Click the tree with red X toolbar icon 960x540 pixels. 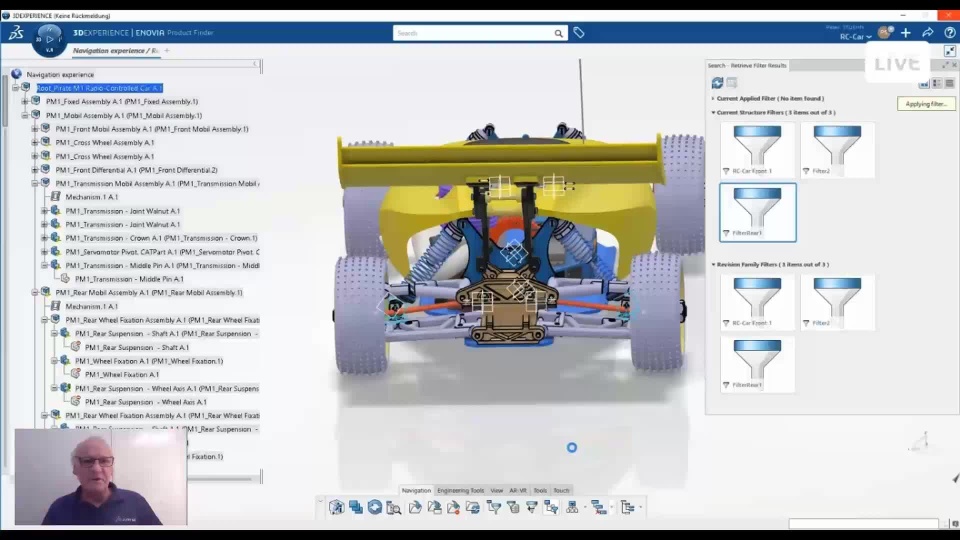pyautogui.click(x=599, y=507)
